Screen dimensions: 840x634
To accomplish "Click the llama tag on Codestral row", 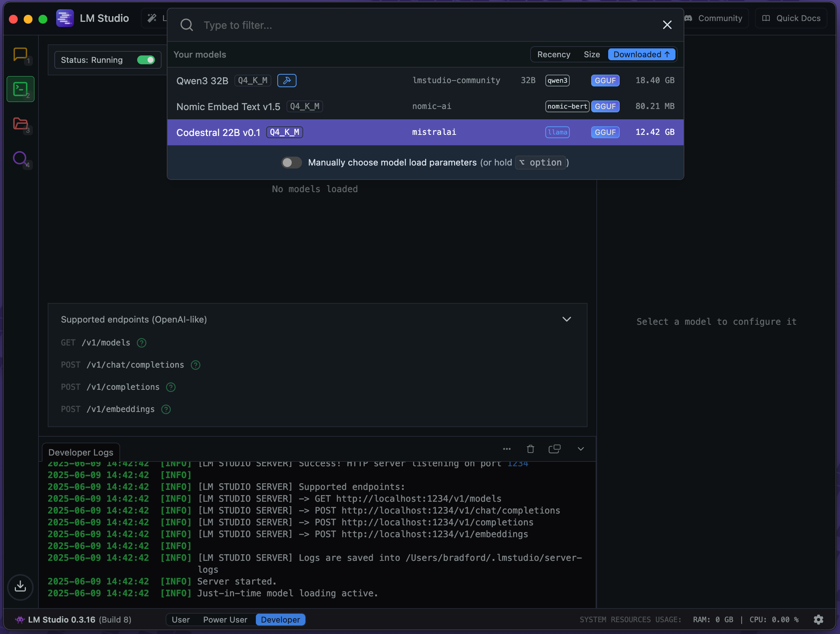I will [558, 132].
